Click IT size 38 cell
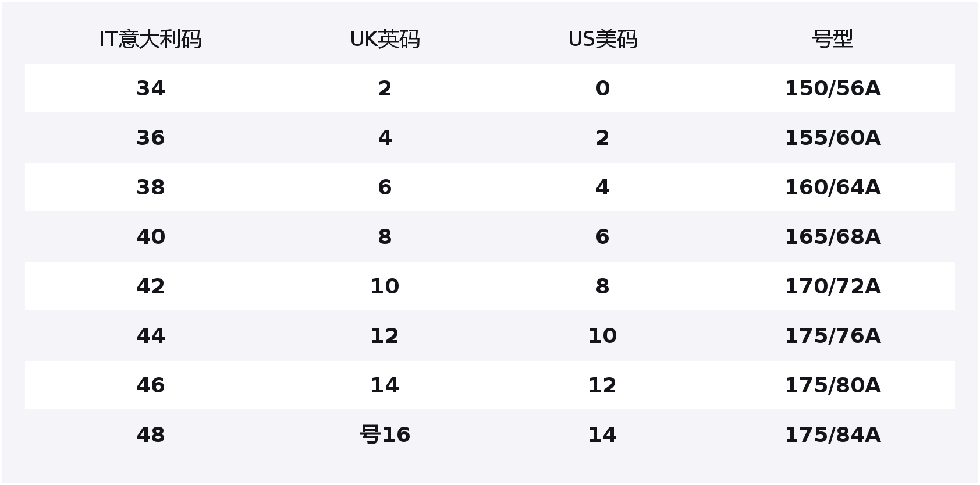980x485 pixels. coord(150,187)
